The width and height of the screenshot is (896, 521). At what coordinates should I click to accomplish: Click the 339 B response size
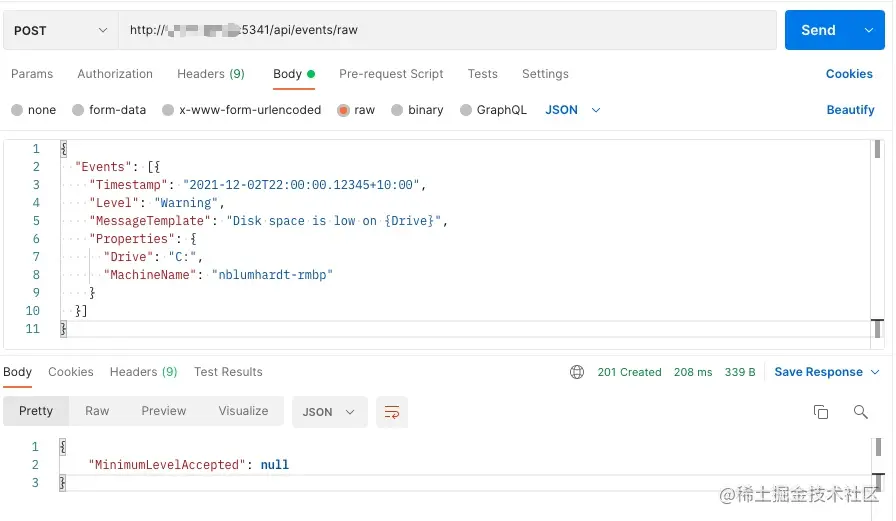(740, 372)
